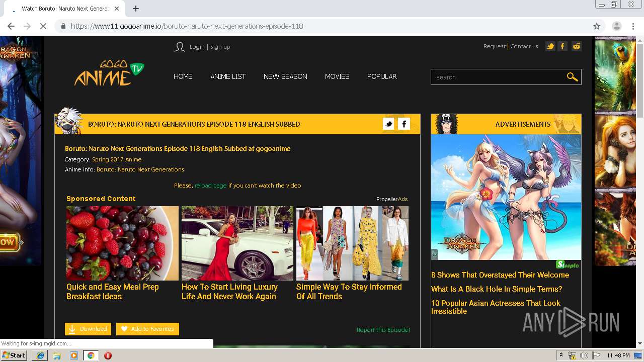
Task: Open 10 Popular Asian Actresses link
Action: click(496, 307)
